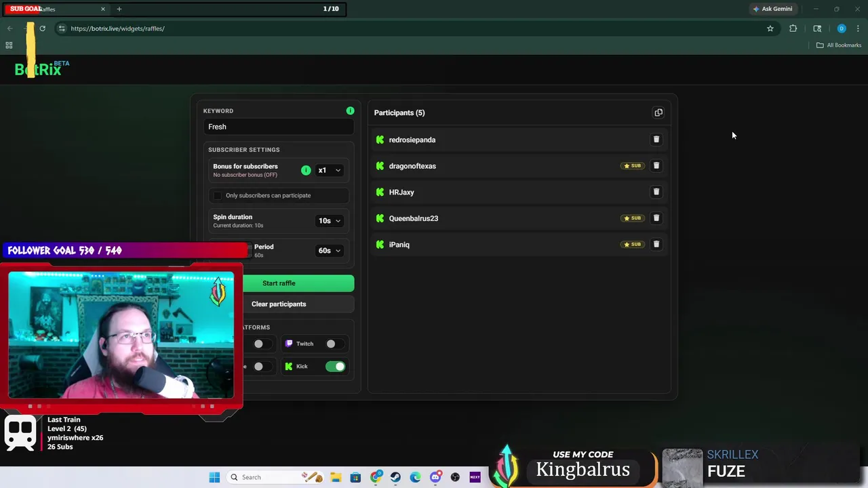The height and width of the screenshot is (488, 868).
Task: Click the keyword info icon
Action: point(350,110)
